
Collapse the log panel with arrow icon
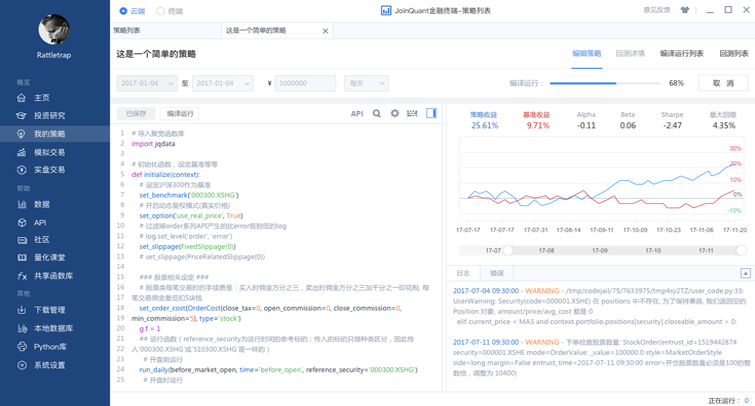coord(745,273)
